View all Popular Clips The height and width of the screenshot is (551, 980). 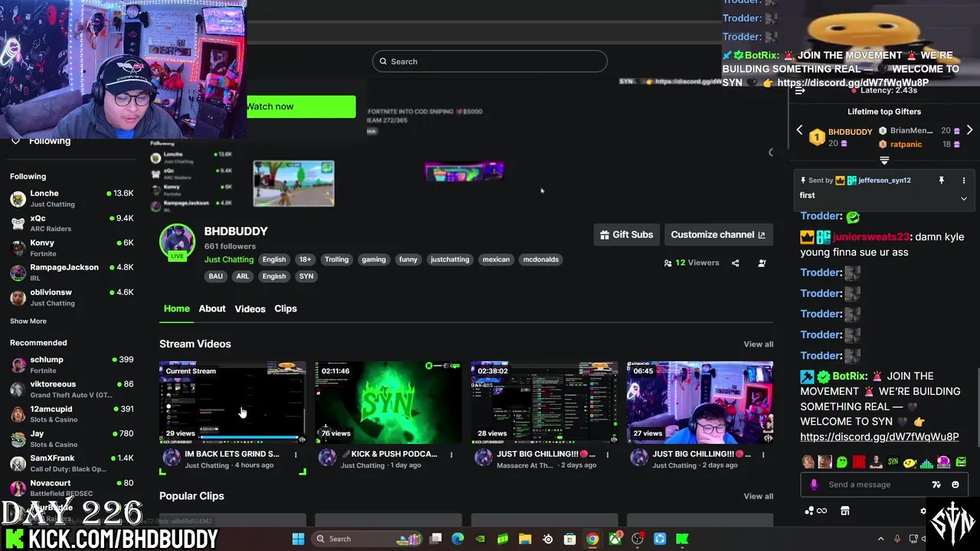[x=758, y=497]
